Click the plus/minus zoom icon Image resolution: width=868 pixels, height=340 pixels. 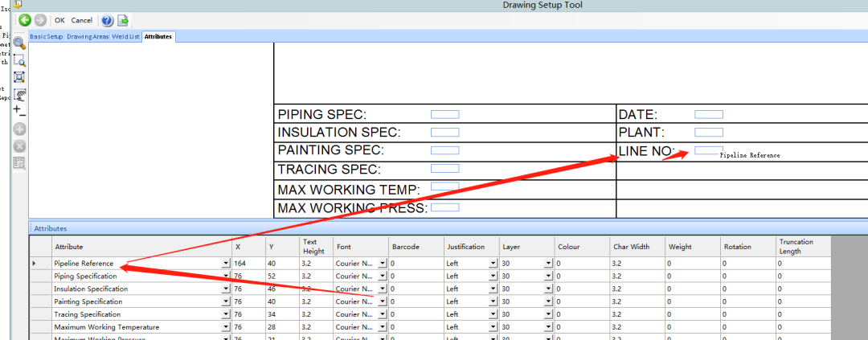[x=19, y=110]
